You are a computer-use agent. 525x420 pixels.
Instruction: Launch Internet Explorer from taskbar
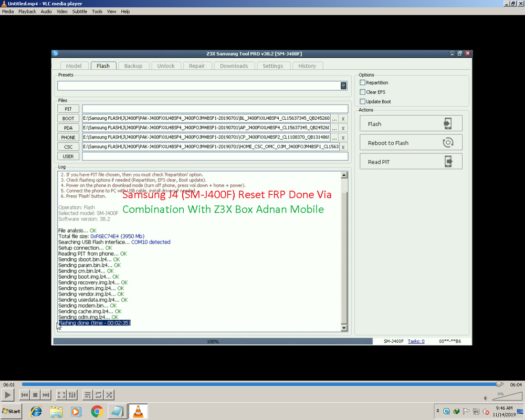[x=36, y=411]
